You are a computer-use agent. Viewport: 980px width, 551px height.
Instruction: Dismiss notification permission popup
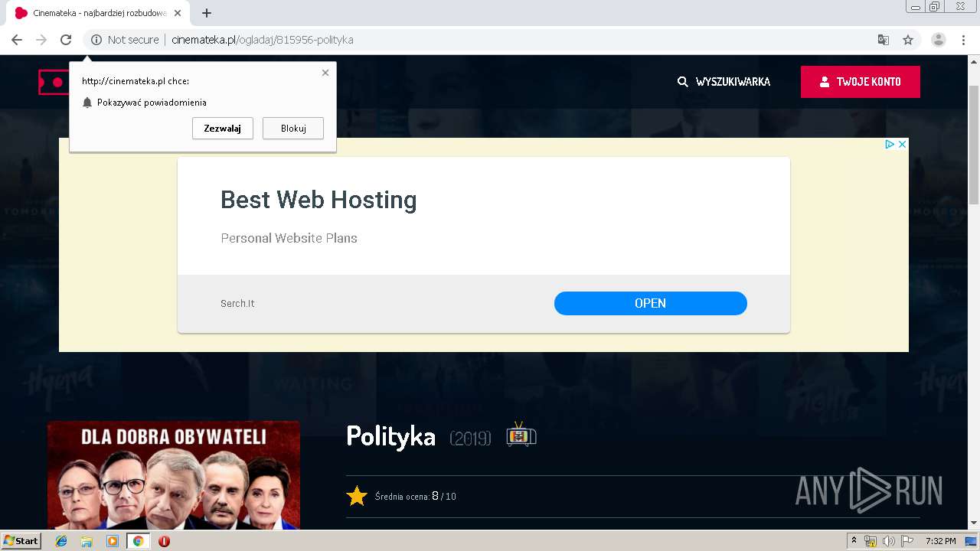(x=325, y=73)
